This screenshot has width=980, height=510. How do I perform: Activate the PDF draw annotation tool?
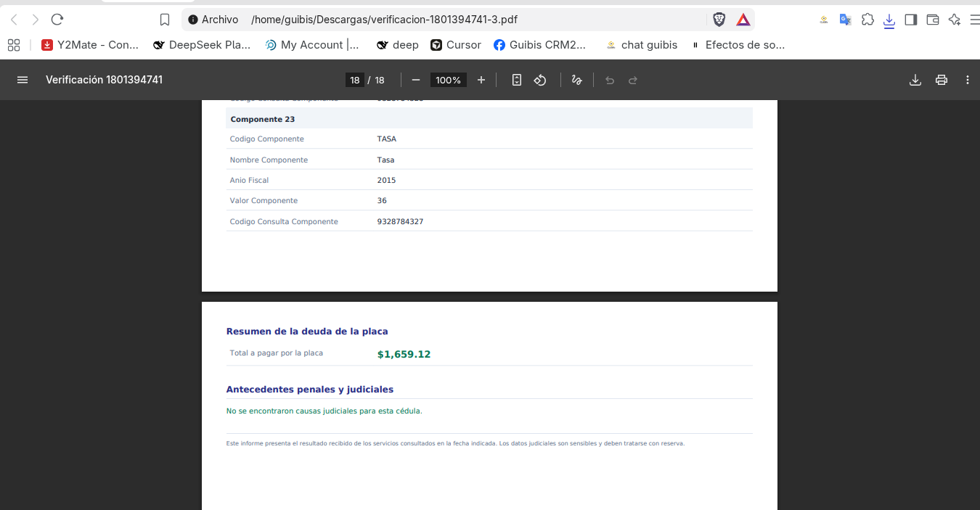pos(577,80)
